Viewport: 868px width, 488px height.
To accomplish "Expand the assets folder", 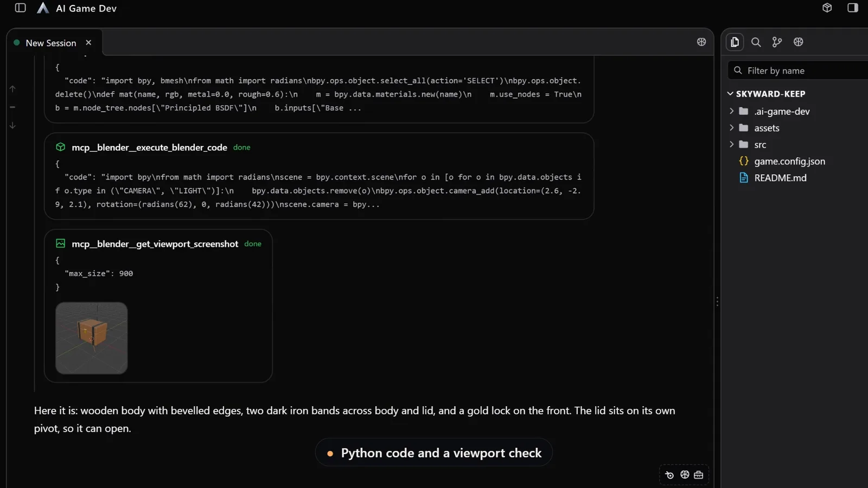I will tap(731, 128).
